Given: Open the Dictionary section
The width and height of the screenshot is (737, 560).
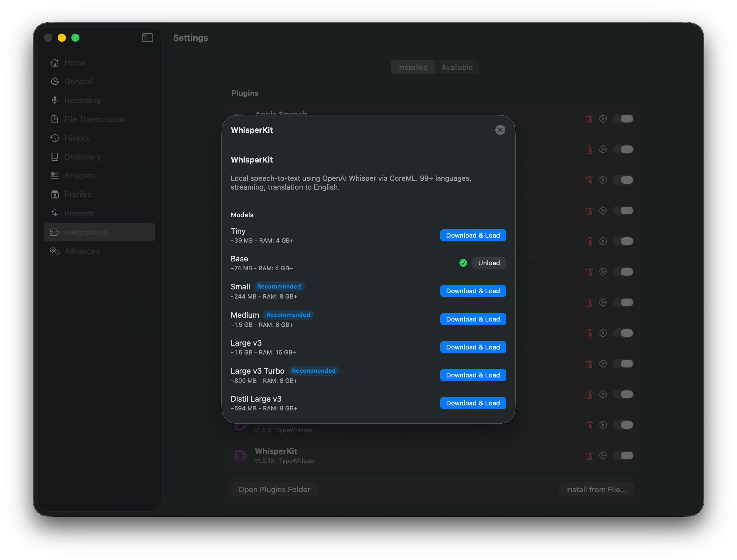Looking at the screenshot, I should tap(83, 157).
